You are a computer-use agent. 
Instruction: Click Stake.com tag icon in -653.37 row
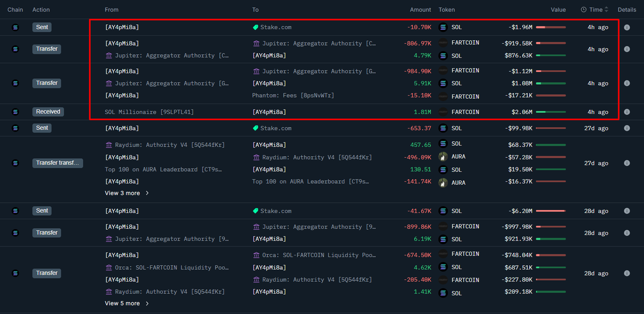coord(255,128)
